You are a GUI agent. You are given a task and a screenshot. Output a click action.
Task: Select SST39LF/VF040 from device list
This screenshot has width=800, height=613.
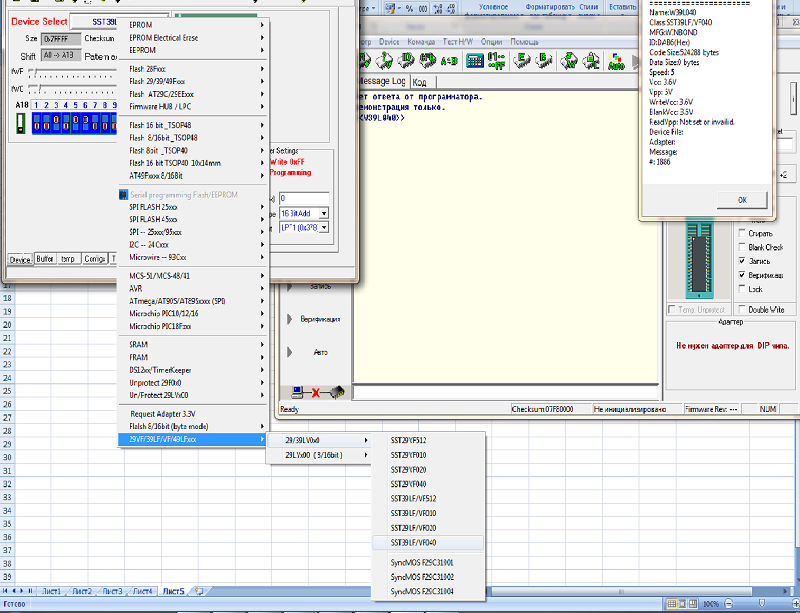click(x=428, y=543)
